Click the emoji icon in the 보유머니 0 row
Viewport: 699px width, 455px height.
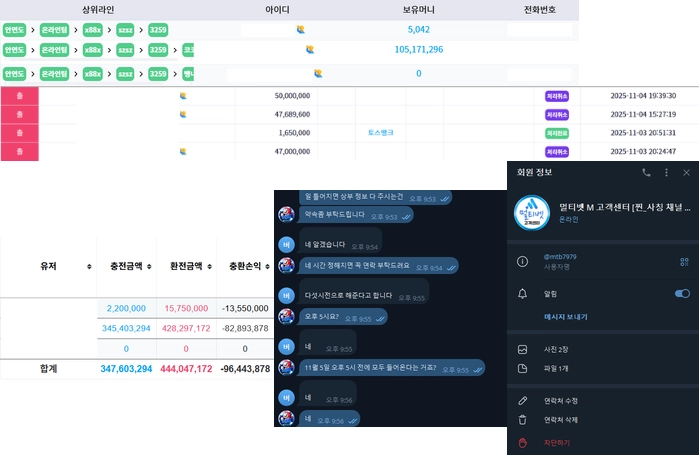(x=318, y=74)
